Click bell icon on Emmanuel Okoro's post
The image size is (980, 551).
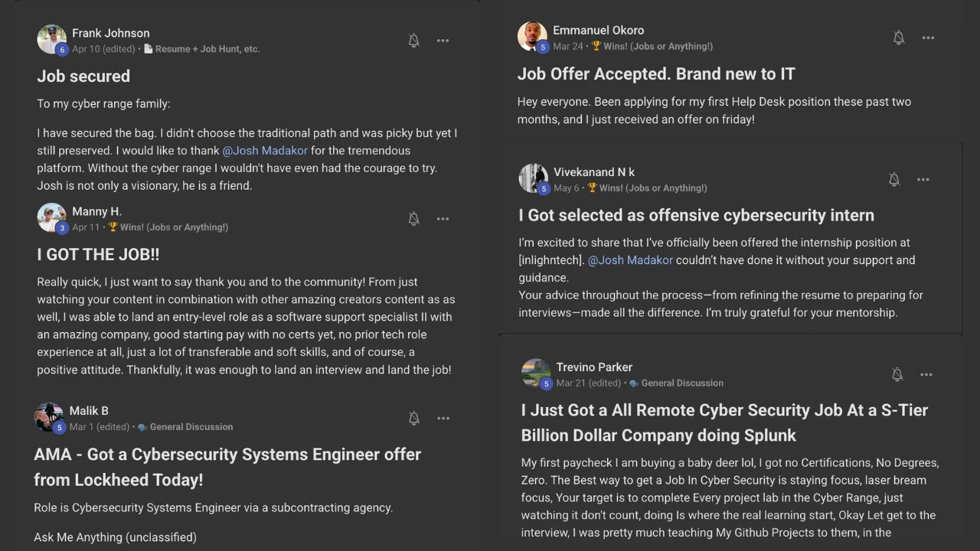tap(899, 37)
